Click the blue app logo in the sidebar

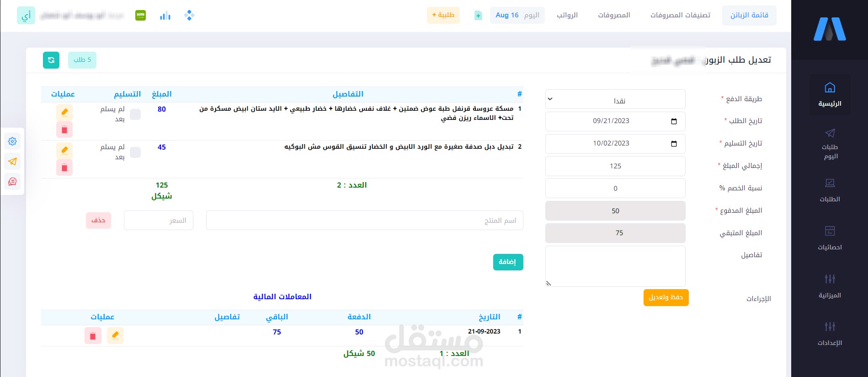click(830, 29)
